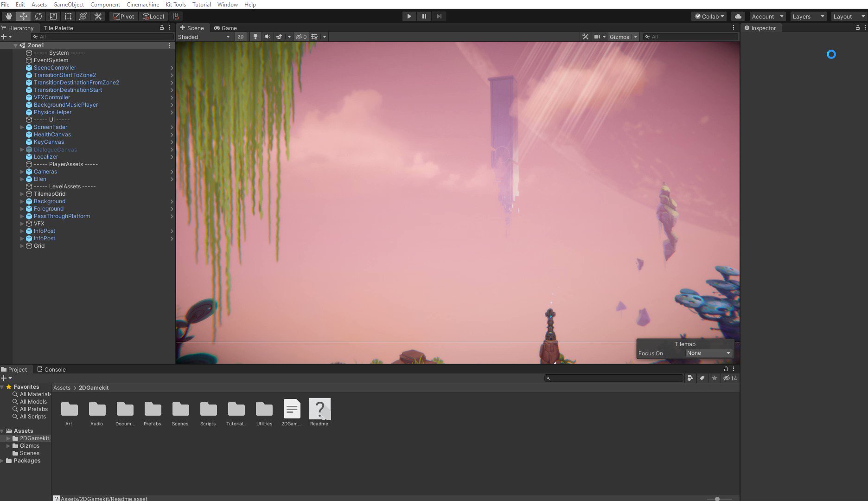
Task: Toggle Pivot handle position
Action: [124, 16]
